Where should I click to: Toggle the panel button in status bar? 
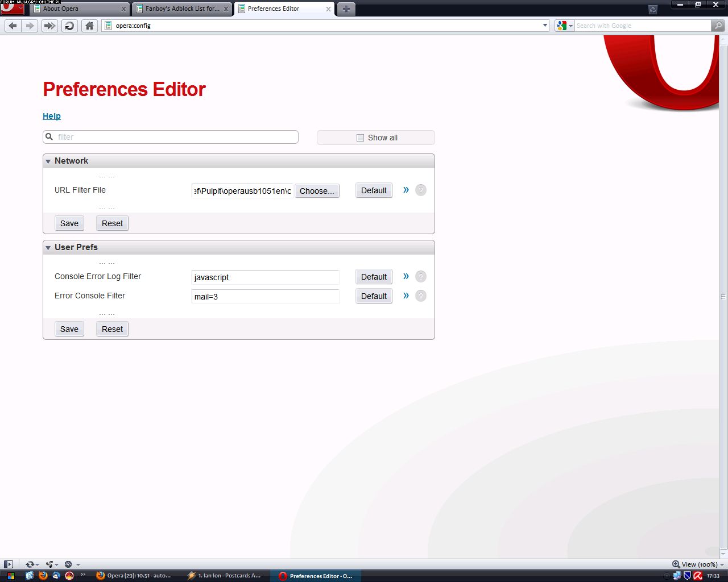pyautogui.click(x=8, y=564)
